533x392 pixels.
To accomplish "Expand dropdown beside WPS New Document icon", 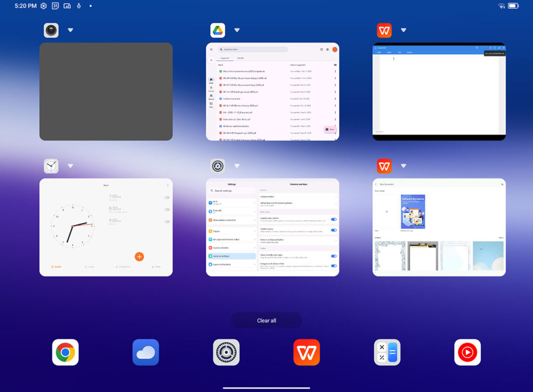I will pyautogui.click(x=403, y=166).
